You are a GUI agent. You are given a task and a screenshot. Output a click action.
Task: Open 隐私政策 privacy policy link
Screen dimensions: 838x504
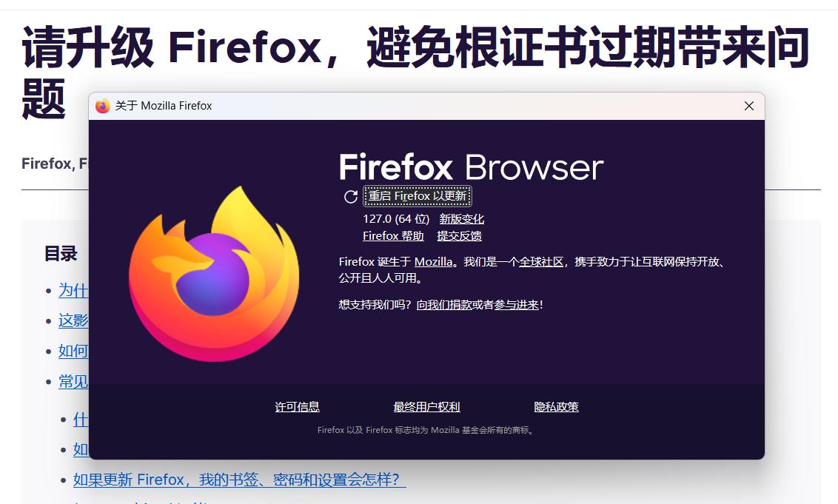557,407
